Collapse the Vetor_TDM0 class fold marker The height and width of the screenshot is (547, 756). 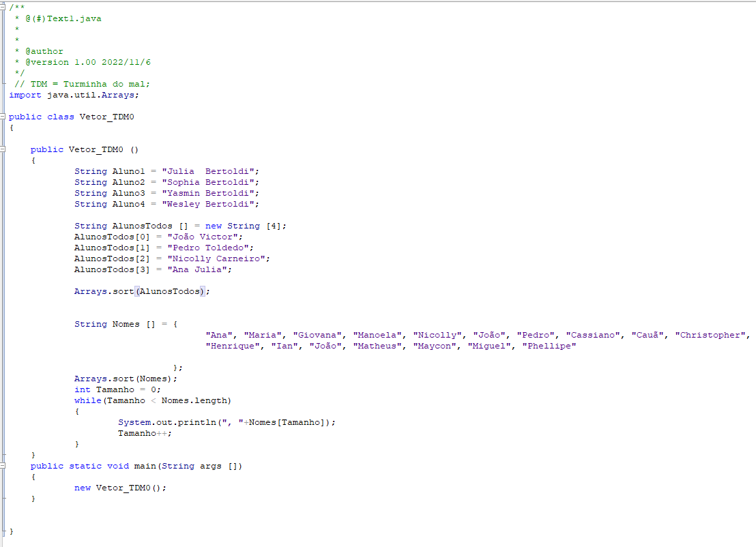pos(3,117)
